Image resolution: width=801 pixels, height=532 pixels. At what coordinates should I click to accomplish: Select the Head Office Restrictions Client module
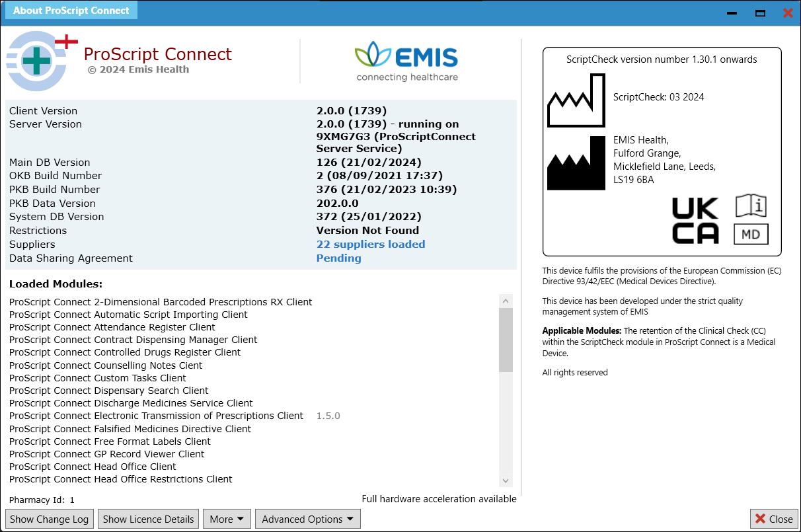[121, 479]
